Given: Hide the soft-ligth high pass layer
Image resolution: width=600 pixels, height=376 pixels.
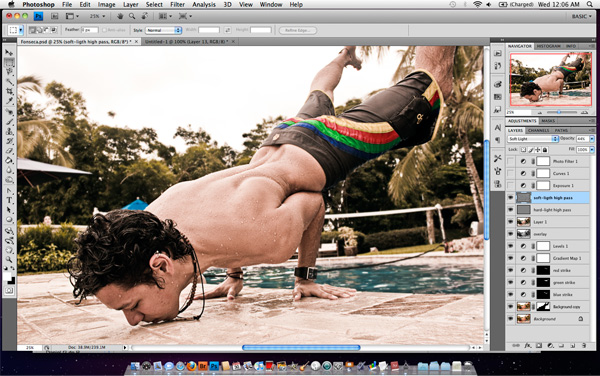Looking at the screenshot, I should point(510,198).
